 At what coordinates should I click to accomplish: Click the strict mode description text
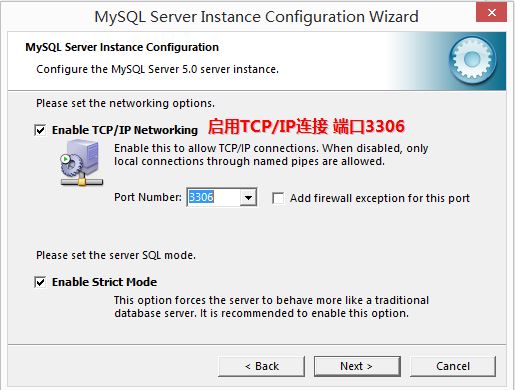point(271,307)
